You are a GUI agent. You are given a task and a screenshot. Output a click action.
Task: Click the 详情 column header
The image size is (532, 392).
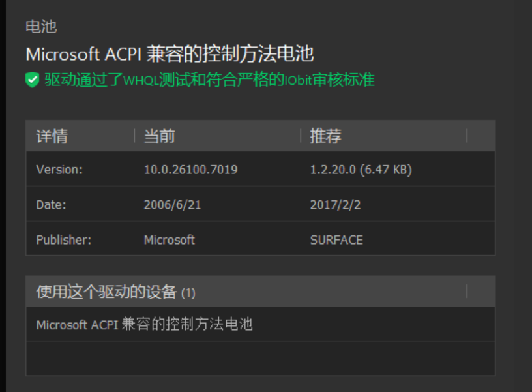click(x=52, y=136)
